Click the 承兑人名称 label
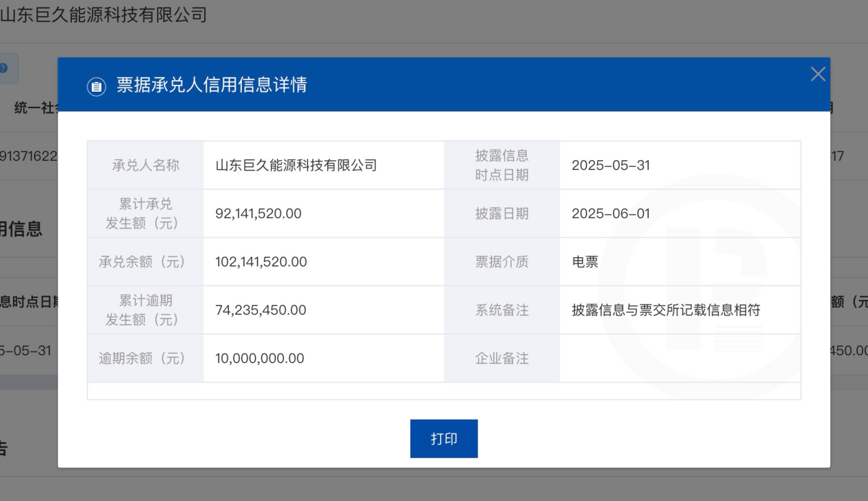The height and width of the screenshot is (501, 868). [x=145, y=166]
